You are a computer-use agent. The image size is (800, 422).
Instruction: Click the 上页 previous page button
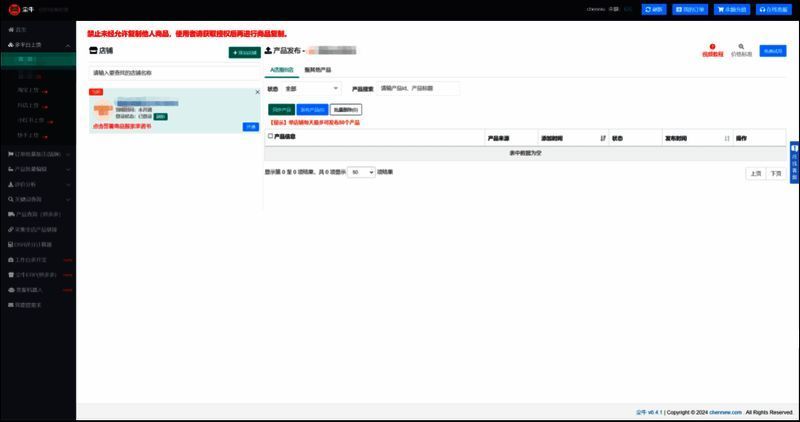[x=755, y=173]
